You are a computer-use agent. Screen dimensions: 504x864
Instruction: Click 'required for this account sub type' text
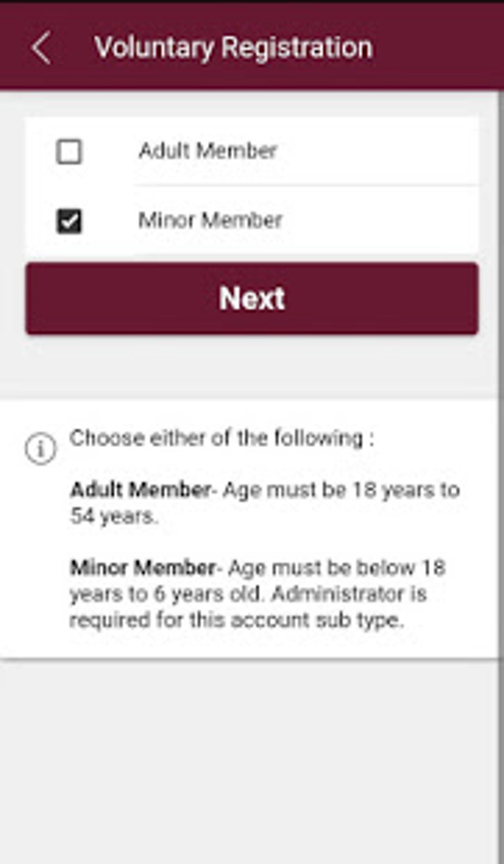[x=236, y=620]
